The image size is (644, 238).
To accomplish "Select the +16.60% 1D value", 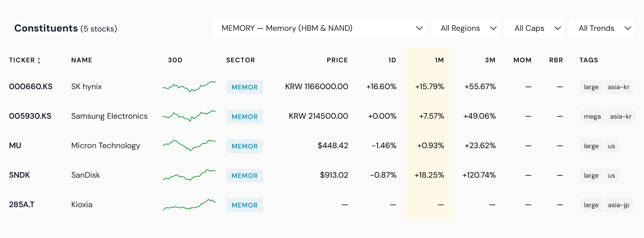I will 381,87.
